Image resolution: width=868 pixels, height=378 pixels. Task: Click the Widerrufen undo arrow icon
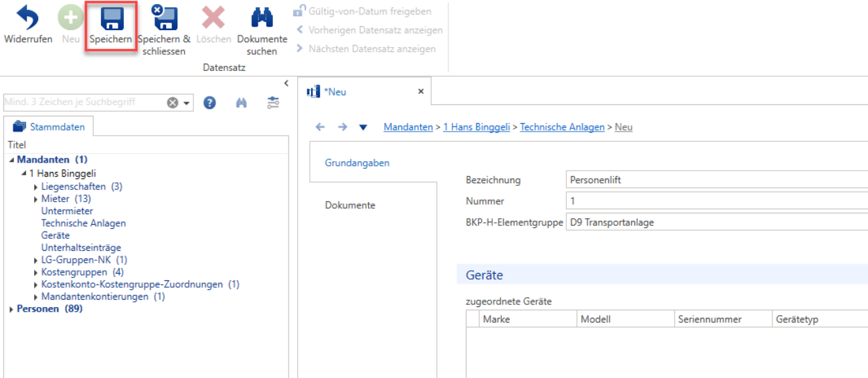(27, 18)
